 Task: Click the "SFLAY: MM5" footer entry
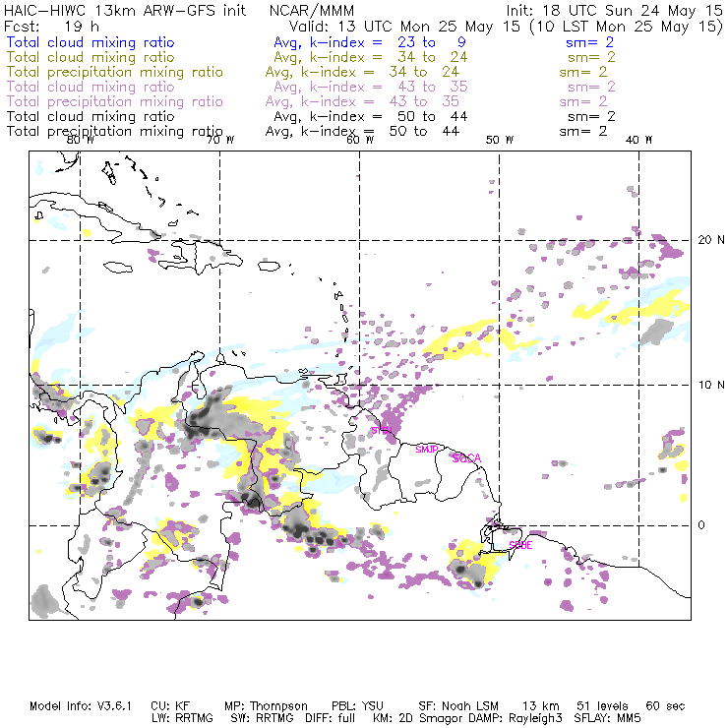tap(607, 718)
